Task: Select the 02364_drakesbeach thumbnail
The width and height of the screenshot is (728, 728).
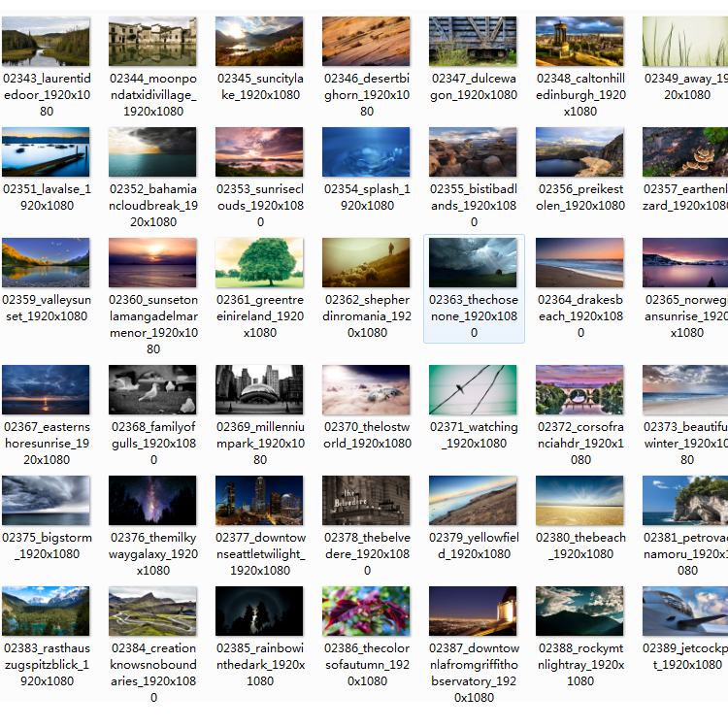Action: (579, 262)
